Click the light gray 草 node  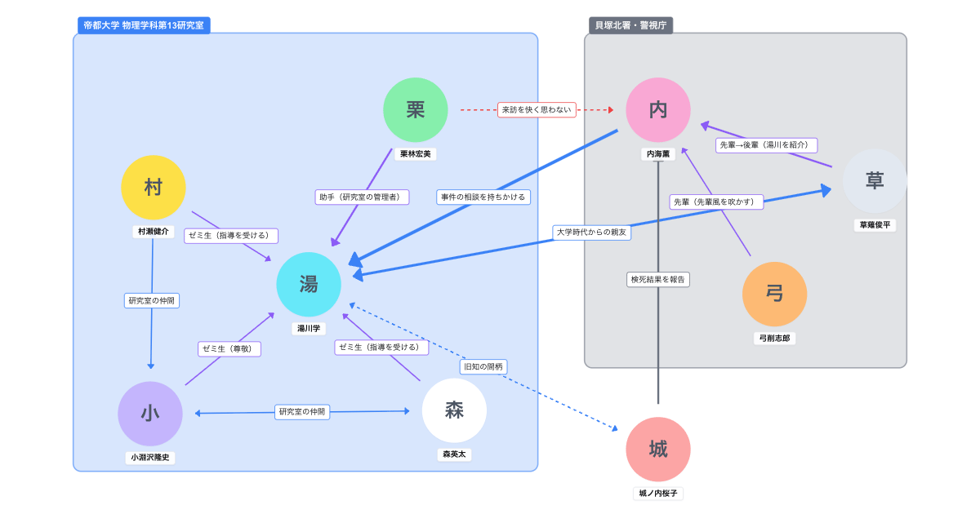coord(875,181)
